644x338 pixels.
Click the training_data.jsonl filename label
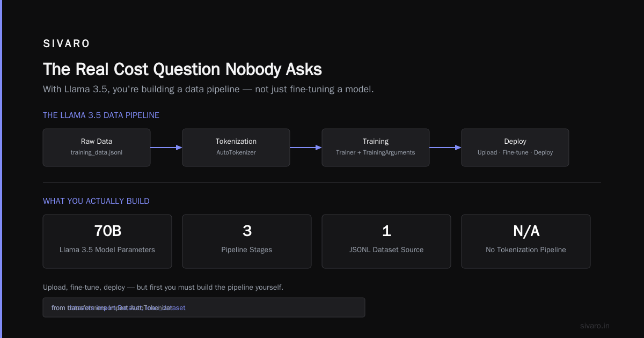tap(97, 152)
